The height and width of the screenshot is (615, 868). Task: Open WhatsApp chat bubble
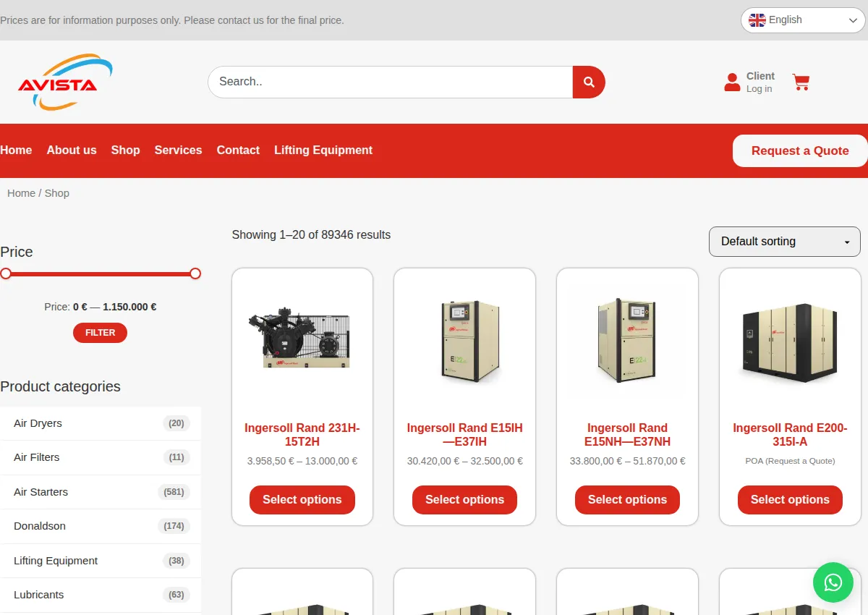coord(833,582)
